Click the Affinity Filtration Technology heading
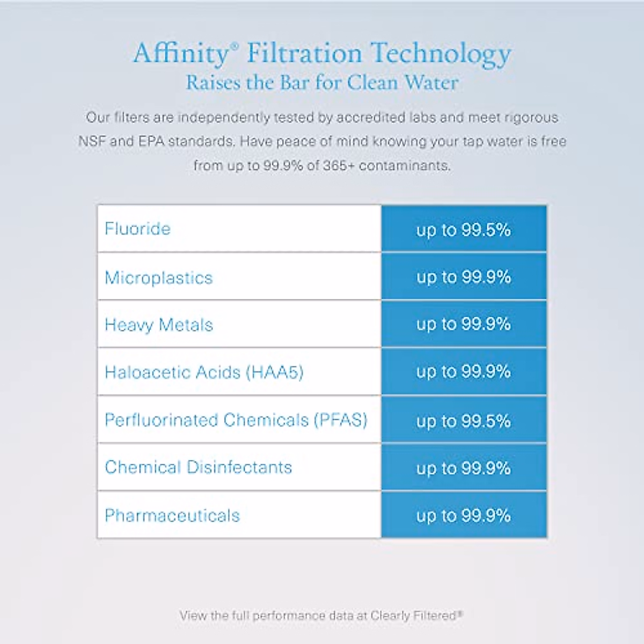The height and width of the screenshot is (644, 644). [x=322, y=53]
